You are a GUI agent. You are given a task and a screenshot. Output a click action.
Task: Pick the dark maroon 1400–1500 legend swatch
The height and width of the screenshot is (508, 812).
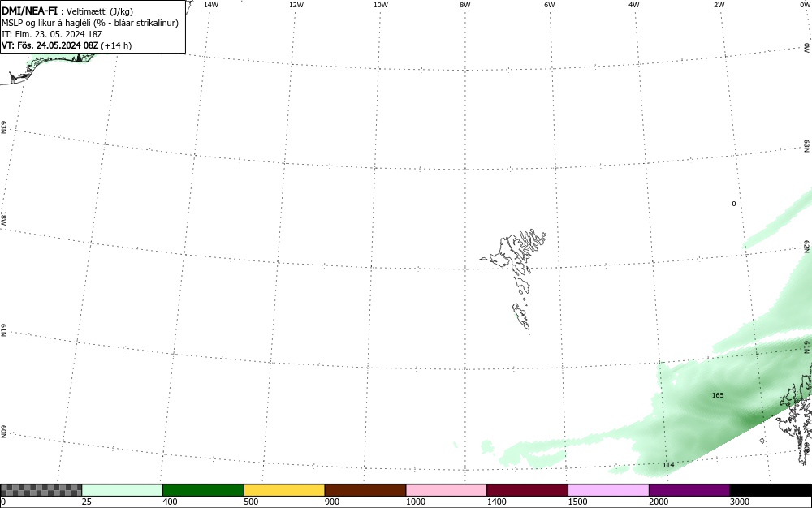pos(527,490)
